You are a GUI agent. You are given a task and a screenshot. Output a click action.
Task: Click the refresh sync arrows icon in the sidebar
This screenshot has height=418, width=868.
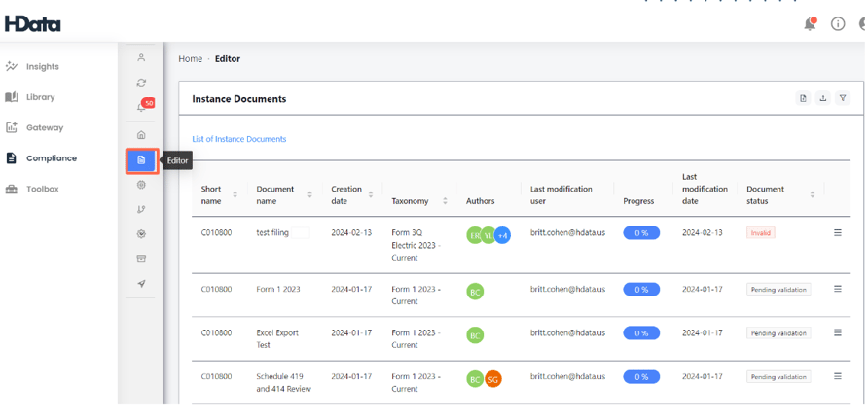tap(141, 83)
